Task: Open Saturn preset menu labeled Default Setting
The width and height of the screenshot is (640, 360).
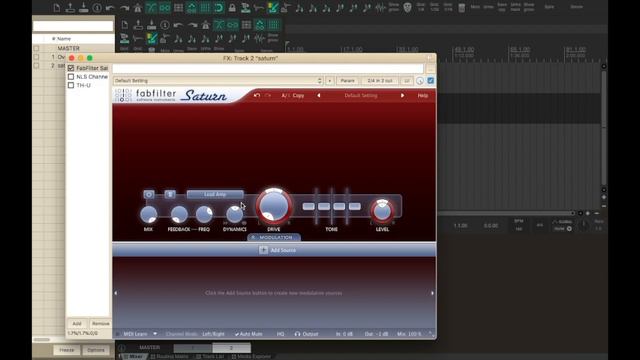Action: click(x=361, y=96)
